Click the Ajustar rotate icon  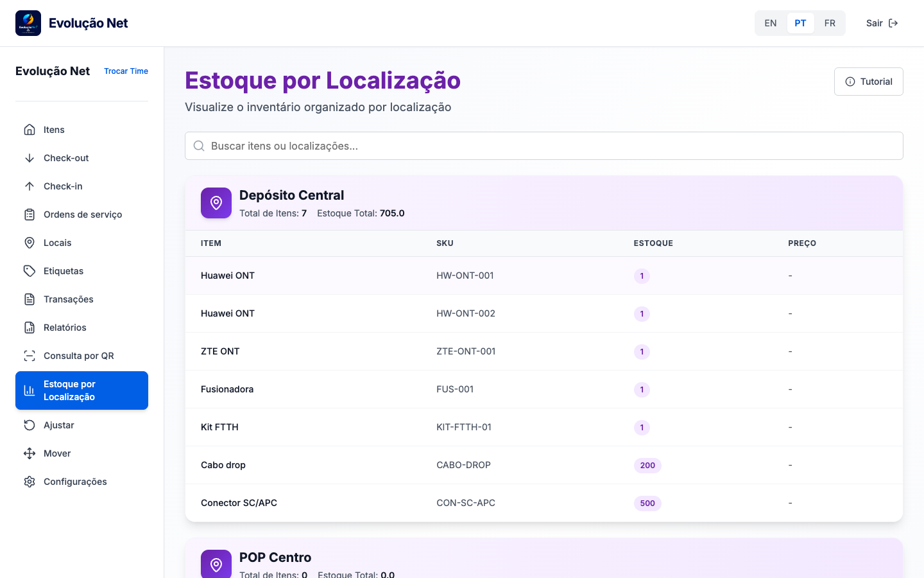[30, 425]
